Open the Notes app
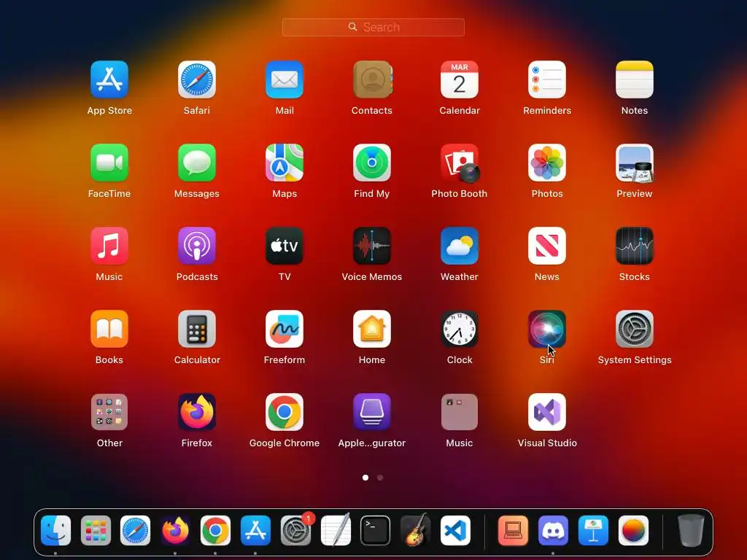Screen dimensions: 747x560 635,79
